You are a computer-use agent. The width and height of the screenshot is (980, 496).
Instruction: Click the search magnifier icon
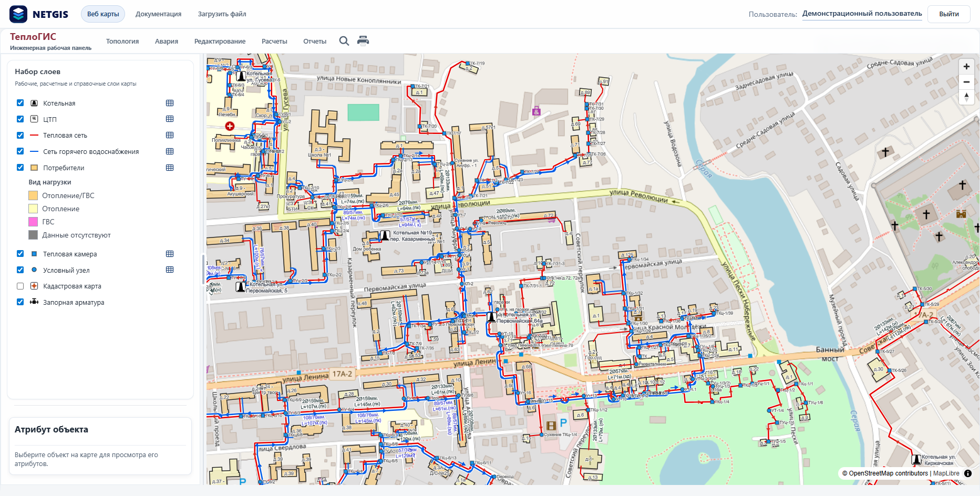(x=344, y=41)
